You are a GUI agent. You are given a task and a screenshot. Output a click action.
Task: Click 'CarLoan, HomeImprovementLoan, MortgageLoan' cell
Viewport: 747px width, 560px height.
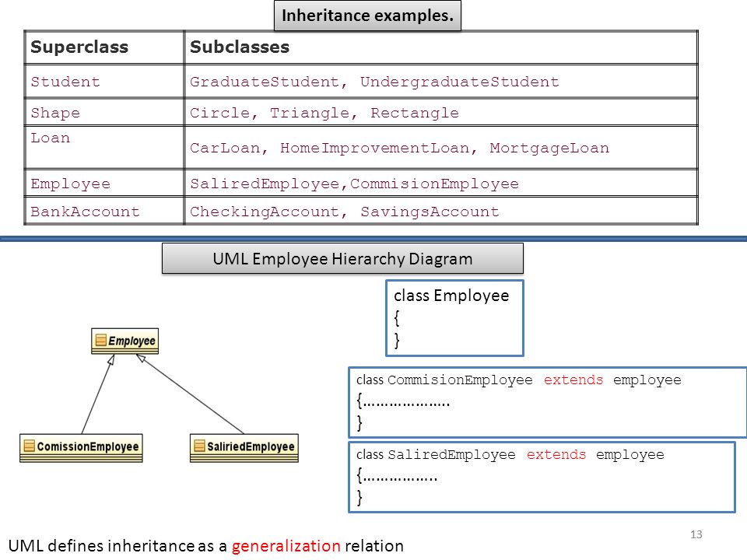(x=440, y=147)
